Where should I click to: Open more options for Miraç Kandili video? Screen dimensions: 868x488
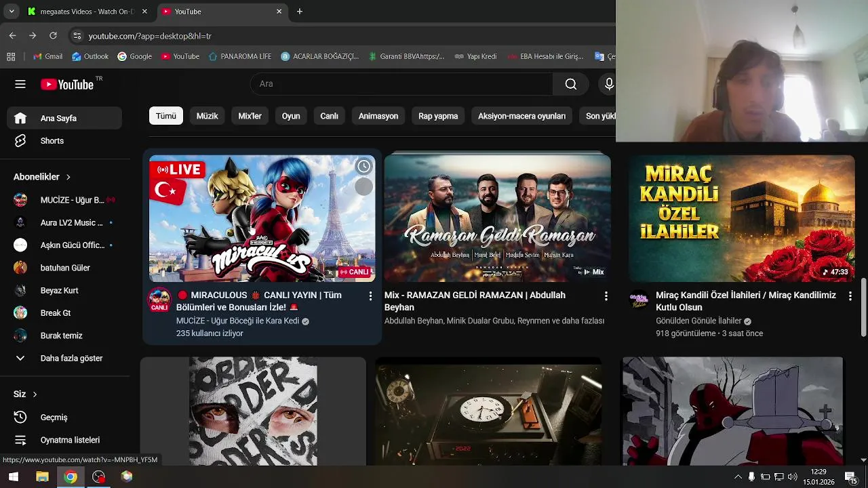click(x=850, y=296)
